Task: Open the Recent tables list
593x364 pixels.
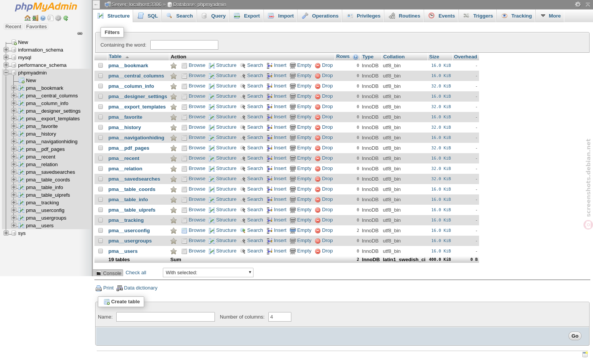Action: tap(13, 27)
